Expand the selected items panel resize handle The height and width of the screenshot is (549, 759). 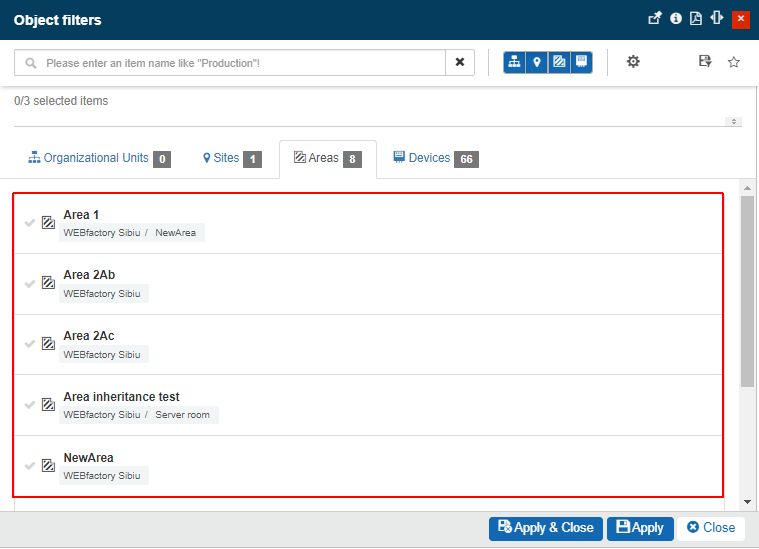[x=735, y=122]
